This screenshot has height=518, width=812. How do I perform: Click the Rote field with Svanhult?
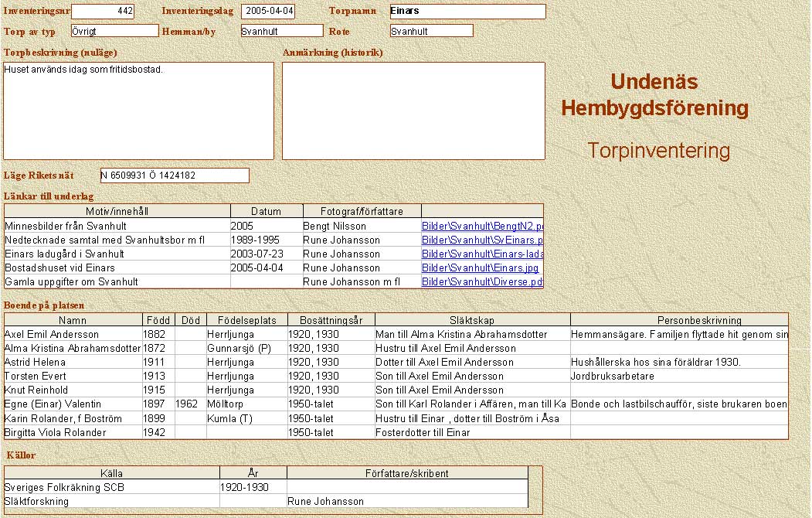pyautogui.click(x=431, y=31)
